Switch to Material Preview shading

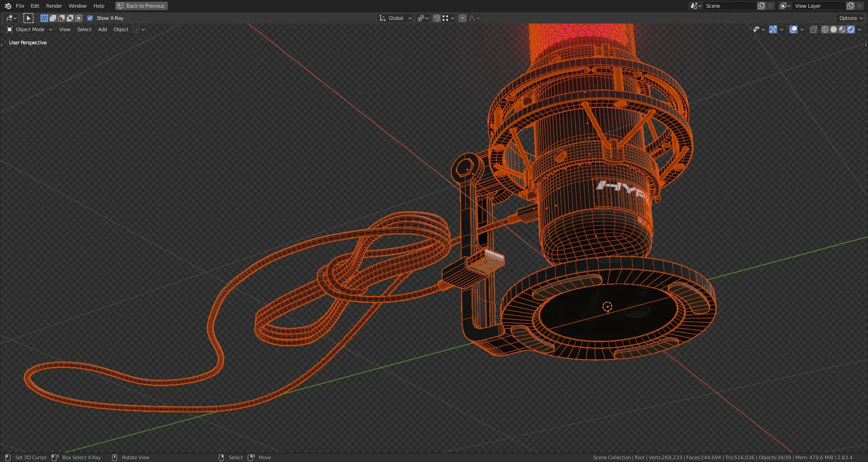click(x=842, y=29)
